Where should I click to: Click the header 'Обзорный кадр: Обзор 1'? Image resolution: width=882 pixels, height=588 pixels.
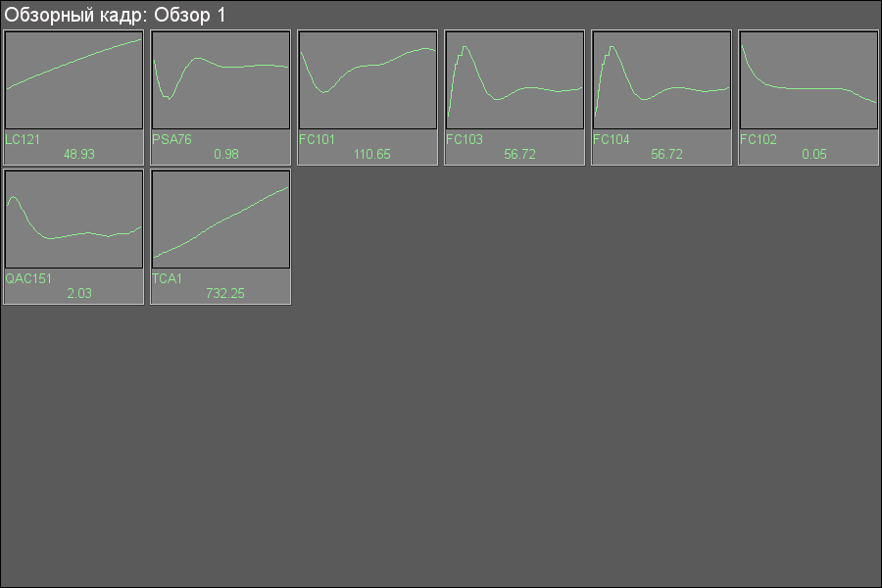pos(115,16)
